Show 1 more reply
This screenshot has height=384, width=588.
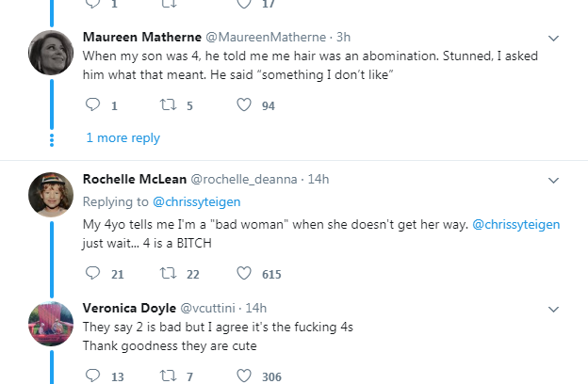click(123, 137)
